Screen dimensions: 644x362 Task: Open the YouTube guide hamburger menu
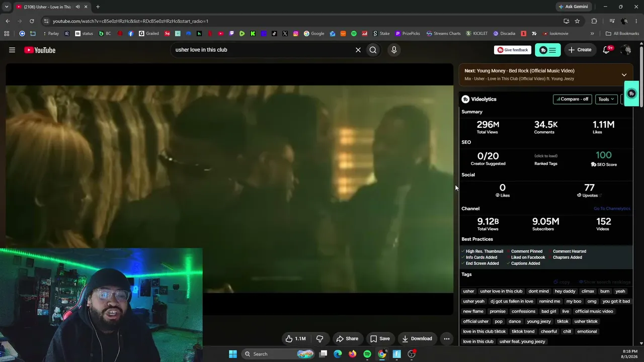12,50
